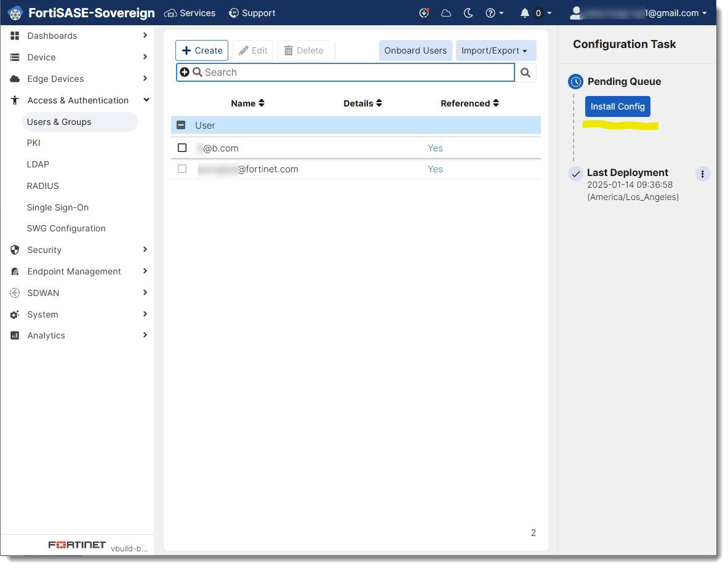Open the Services menu
728x568 pixels.
[190, 13]
